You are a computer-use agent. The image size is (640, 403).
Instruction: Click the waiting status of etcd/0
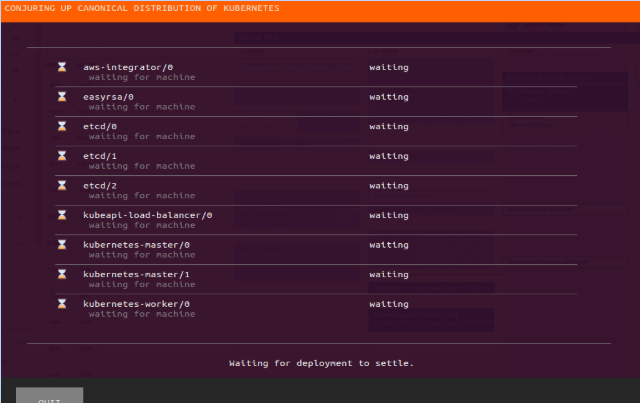point(389,127)
